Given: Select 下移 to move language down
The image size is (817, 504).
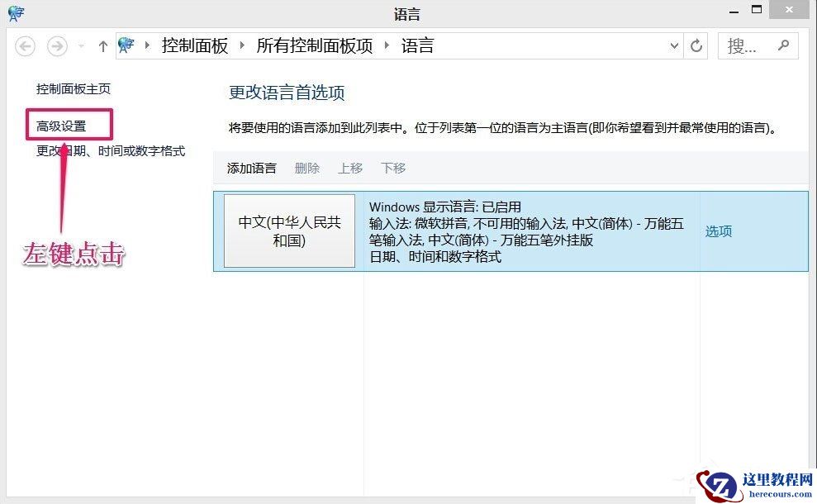Looking at the screenshot, I should click(x=393, y=168).
